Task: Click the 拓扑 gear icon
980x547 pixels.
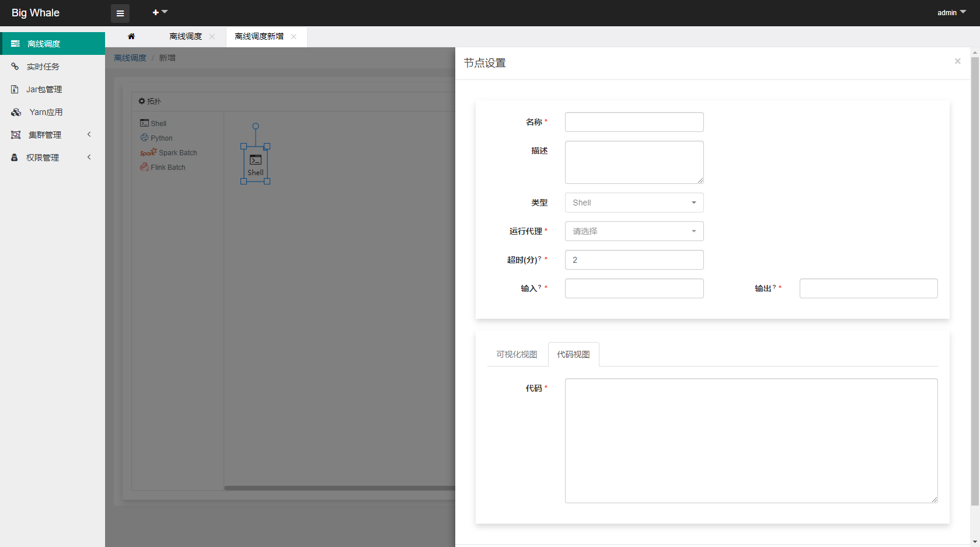Action: click(141, 101)
